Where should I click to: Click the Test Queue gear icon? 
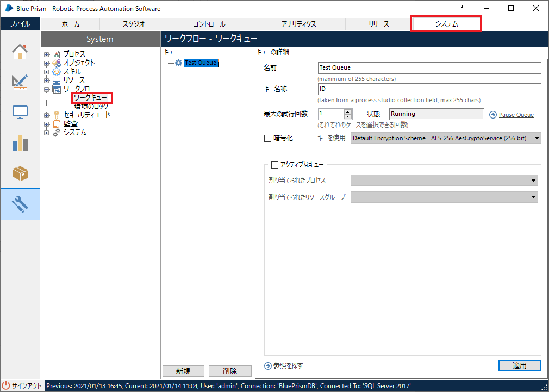(179, 63)
